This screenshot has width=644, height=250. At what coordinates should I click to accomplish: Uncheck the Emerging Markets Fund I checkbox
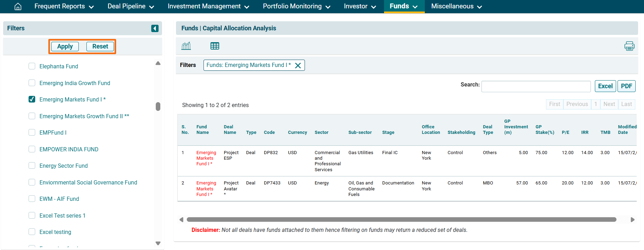pyautogui.click(x=32, y=99)
